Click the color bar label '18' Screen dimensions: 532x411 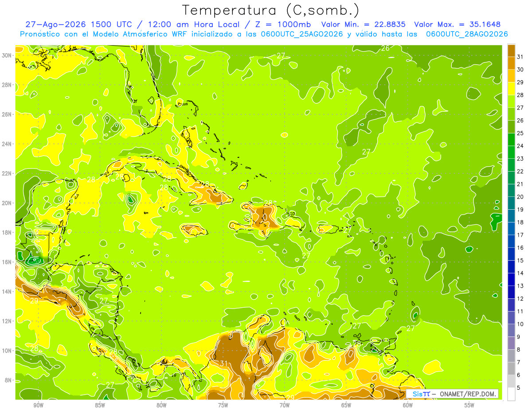coord(520,222)
